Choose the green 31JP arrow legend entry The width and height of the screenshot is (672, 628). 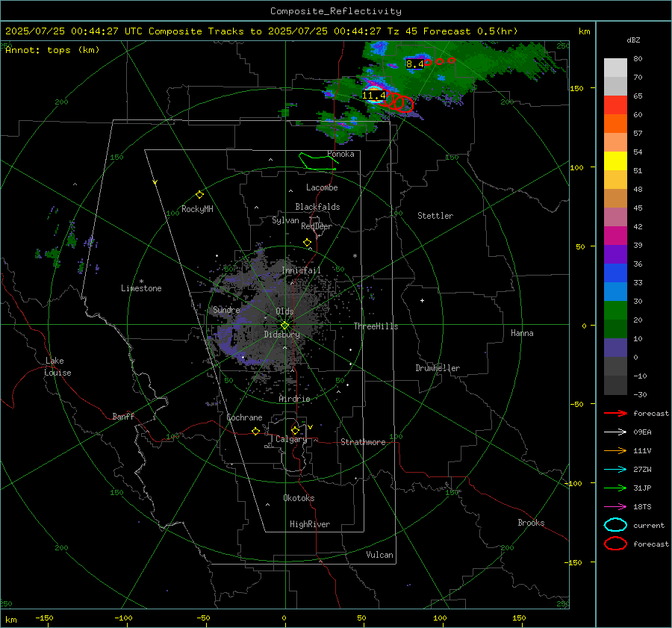(615, 488)
